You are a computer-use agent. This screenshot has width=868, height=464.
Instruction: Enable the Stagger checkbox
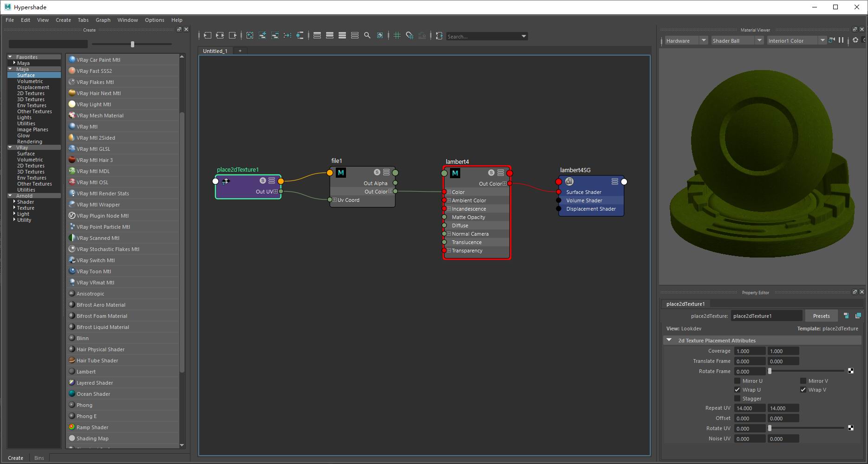[737, 399]
